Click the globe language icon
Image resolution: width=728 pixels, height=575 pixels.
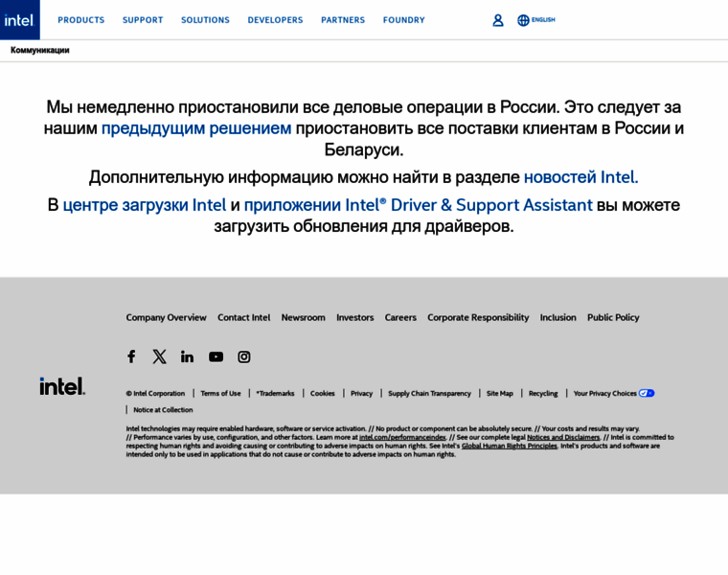coord(523,20)
